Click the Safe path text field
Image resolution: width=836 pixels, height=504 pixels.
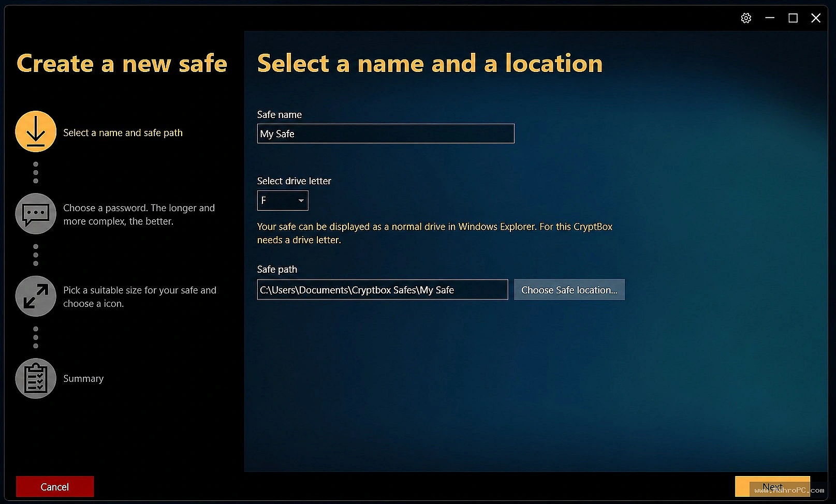[383, 290]
